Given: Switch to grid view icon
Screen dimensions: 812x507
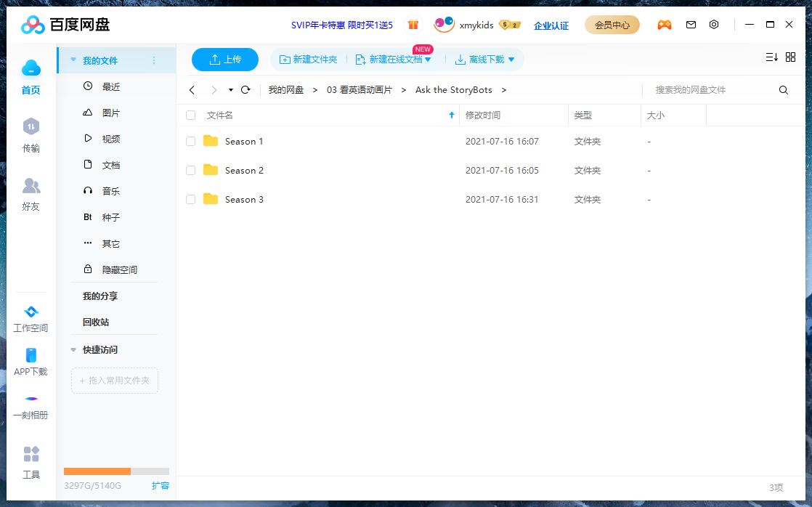Looking at the screenshot, I should tap(790, 57).
